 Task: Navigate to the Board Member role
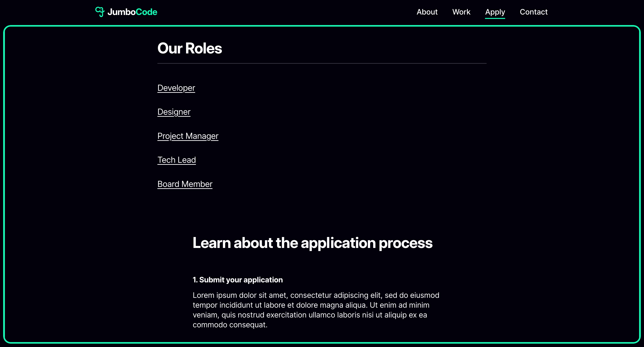click(185, 184)
